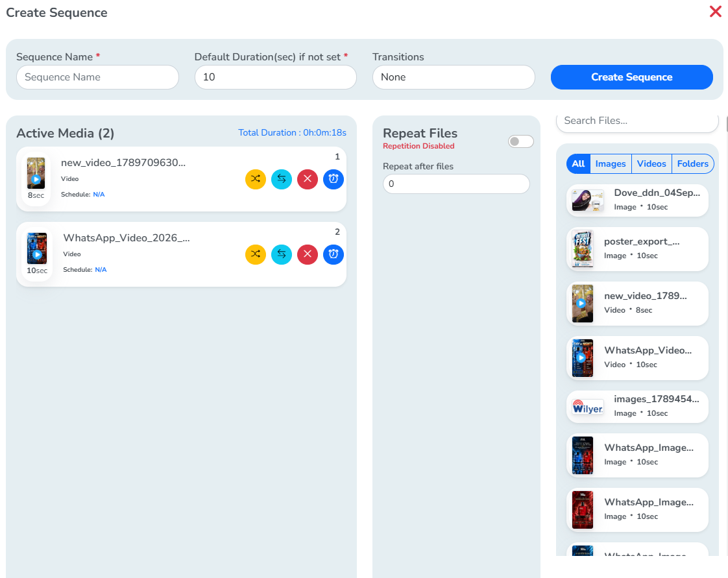Remove WhatsApp_Video_2026 from Active Media
728x578 pixels.
[x=308, y=254]
